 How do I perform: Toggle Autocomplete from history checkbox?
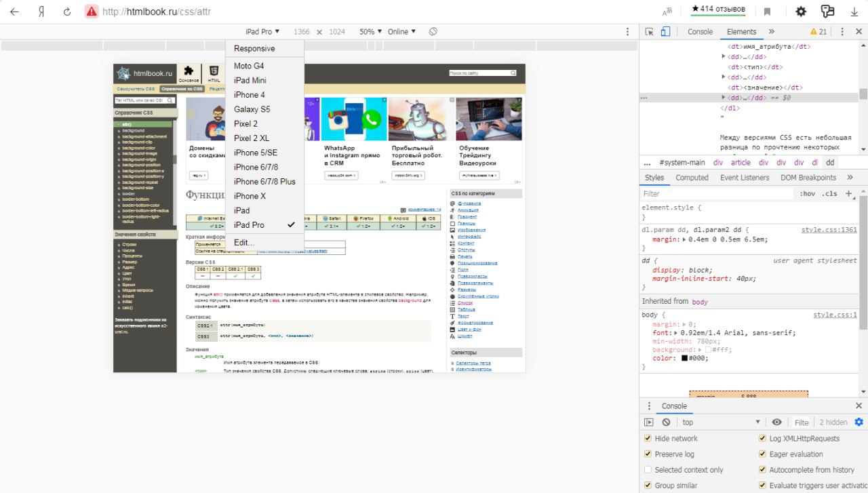(763, 470)
